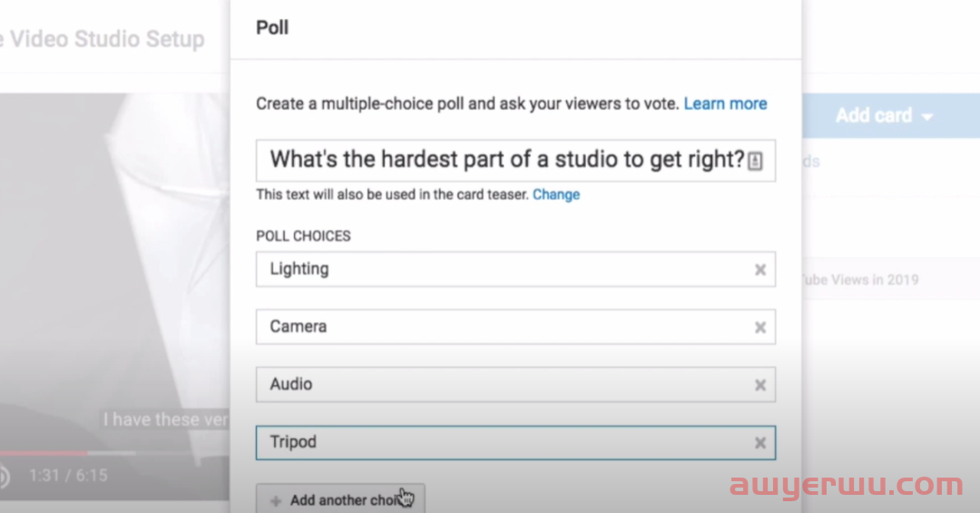Delete the Tripod poll choice

pyautogui.click(x=760, y=443)
